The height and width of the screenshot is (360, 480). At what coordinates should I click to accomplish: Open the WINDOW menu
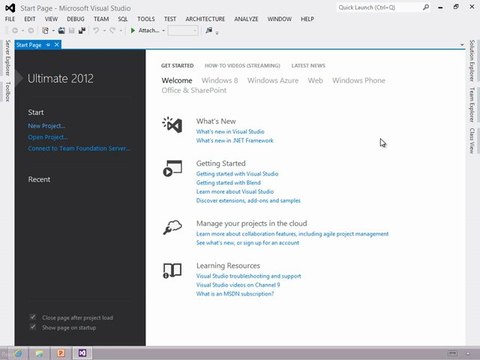279,19
